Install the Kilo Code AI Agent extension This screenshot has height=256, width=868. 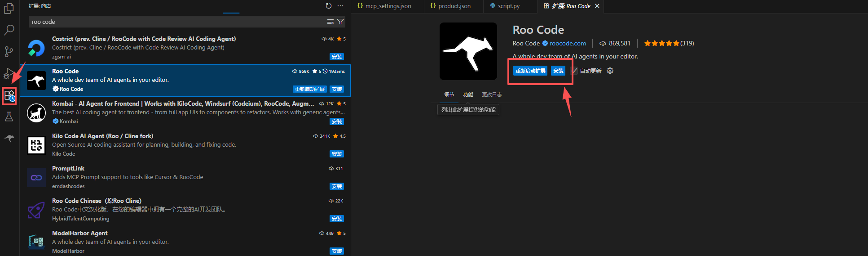click(x=337, y=154)
